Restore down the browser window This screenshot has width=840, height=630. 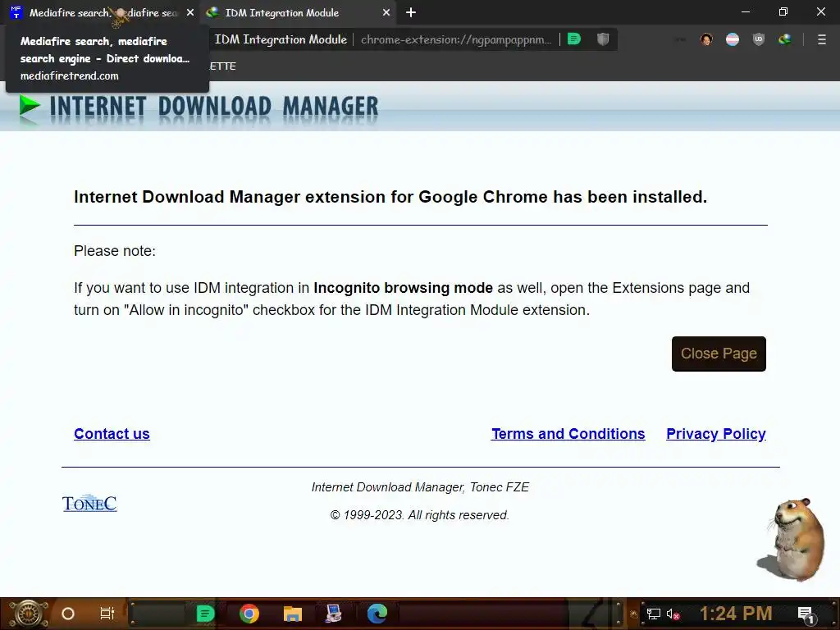783,11
